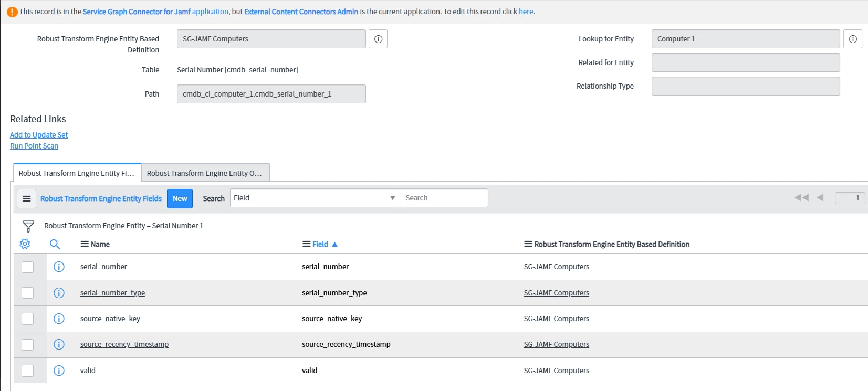Viewport: 868px width, 391px height.
Task: Tick the valid row checkbox
Action: tap(28, 371)
